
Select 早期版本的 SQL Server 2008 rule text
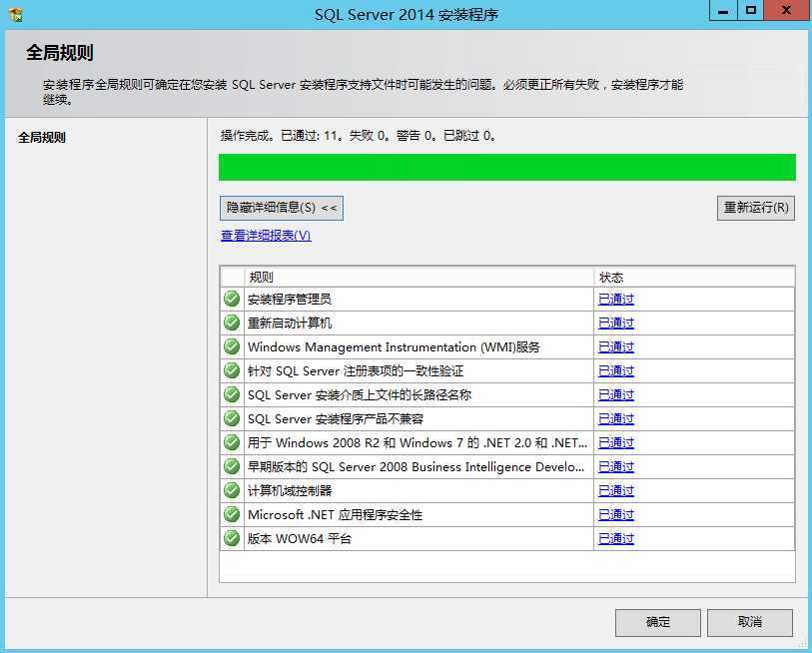415,467
